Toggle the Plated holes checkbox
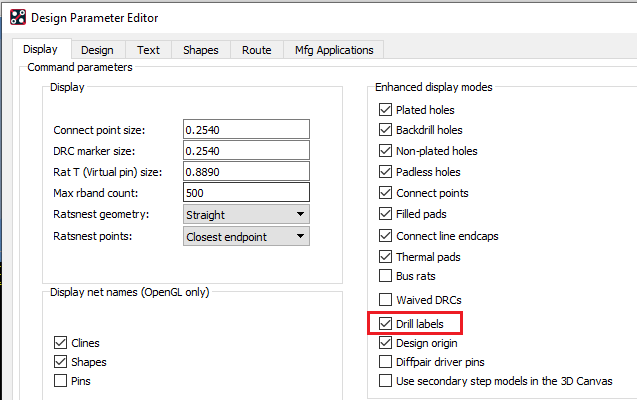The width and height of the screenshot is (637, 400). pyautogui.click(x=385, y=110)
